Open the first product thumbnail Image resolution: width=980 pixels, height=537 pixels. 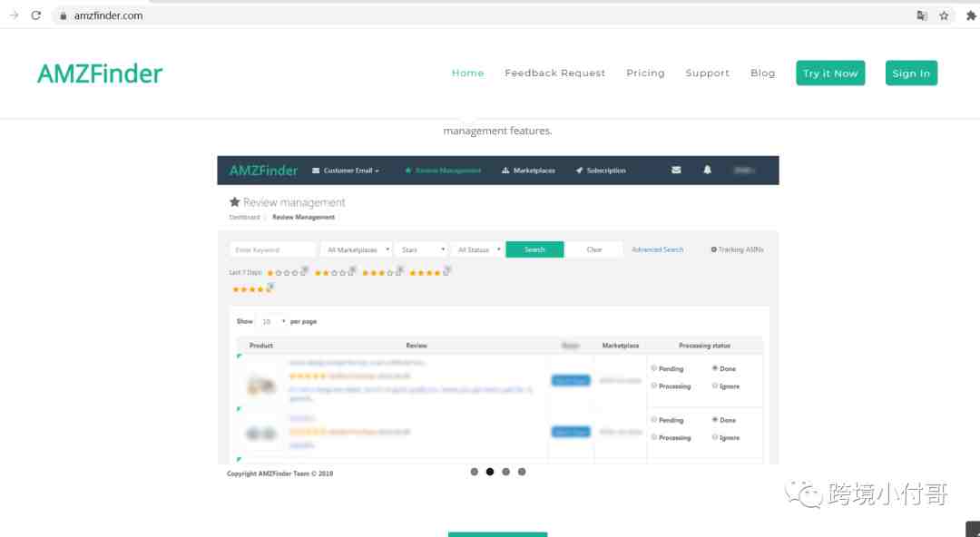(261, 384)
